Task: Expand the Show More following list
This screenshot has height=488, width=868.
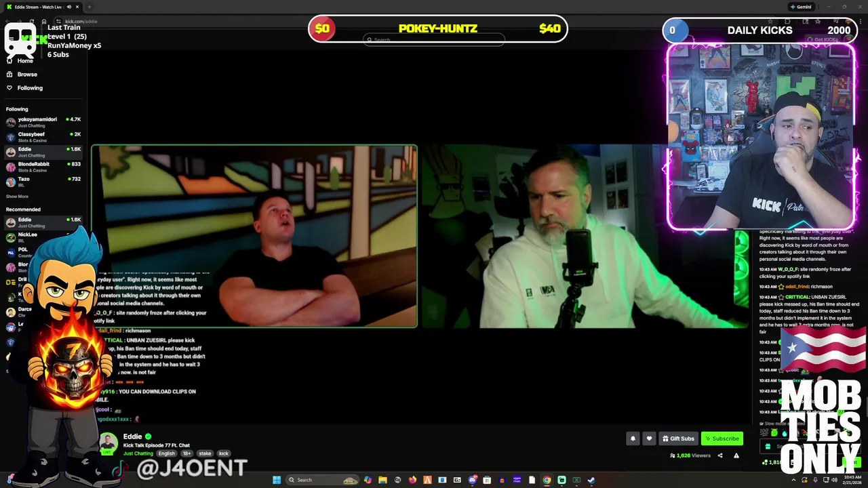Action: pos(17,197)
